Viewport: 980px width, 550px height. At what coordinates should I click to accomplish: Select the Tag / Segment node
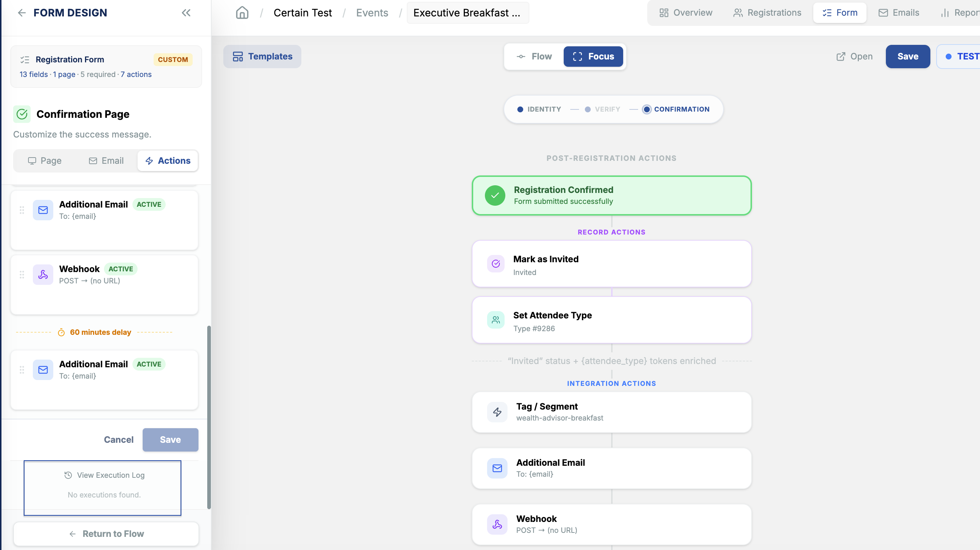pos(611,412)
